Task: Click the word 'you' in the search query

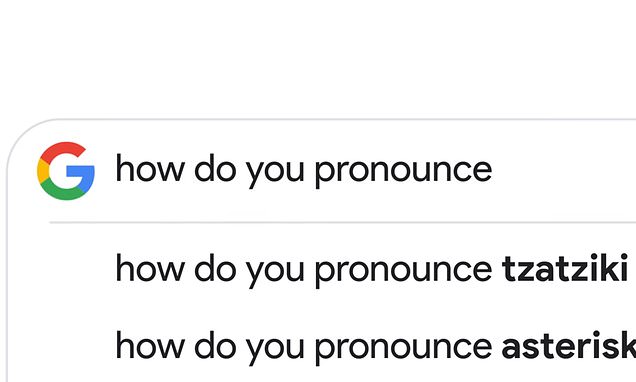Action: (x=275, y=172)
